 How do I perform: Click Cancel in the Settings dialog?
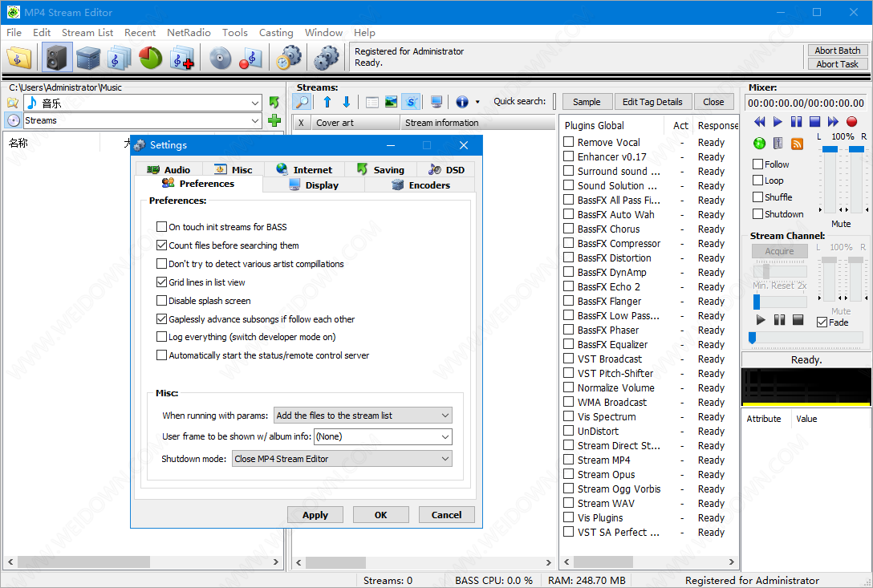(x=446, y=515)
